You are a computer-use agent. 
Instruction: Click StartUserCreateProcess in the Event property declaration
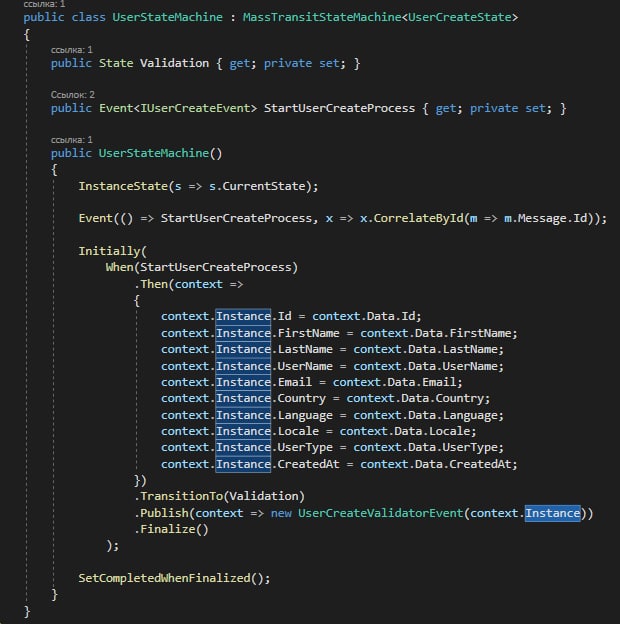[339, 108]
